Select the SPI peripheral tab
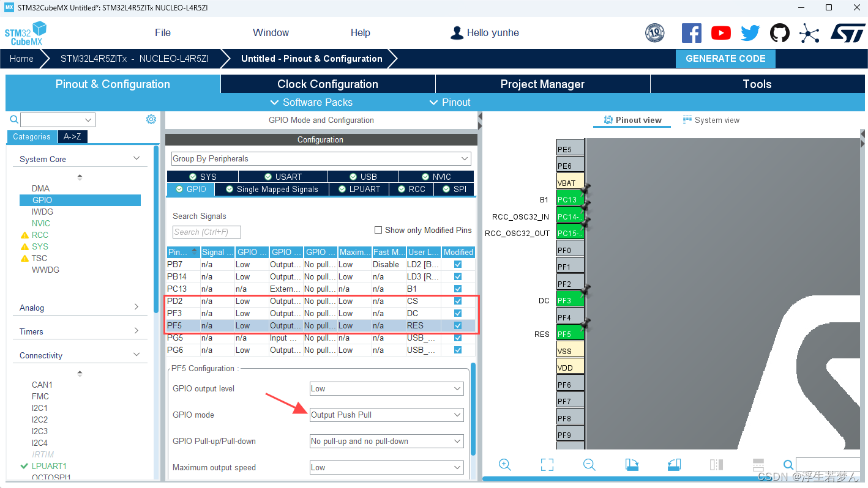The image size is (868, 488). pyautogui.click(x=454, y=189)
